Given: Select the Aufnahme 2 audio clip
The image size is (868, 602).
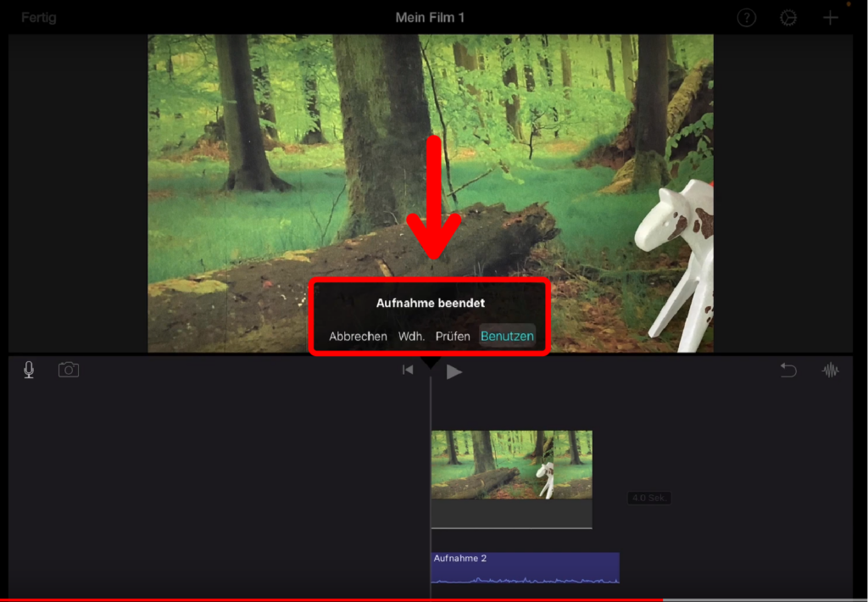Looking at the screenshot, I should coord(525,568).
